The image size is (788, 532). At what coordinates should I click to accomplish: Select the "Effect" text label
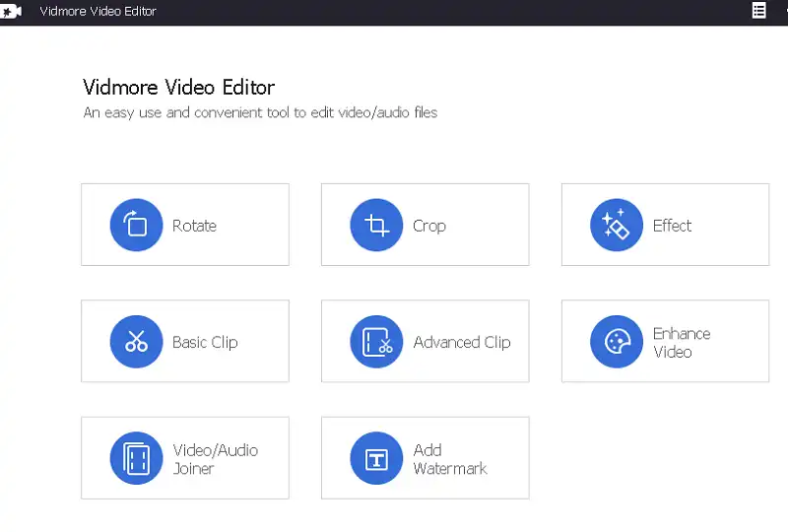coord(672,226)
